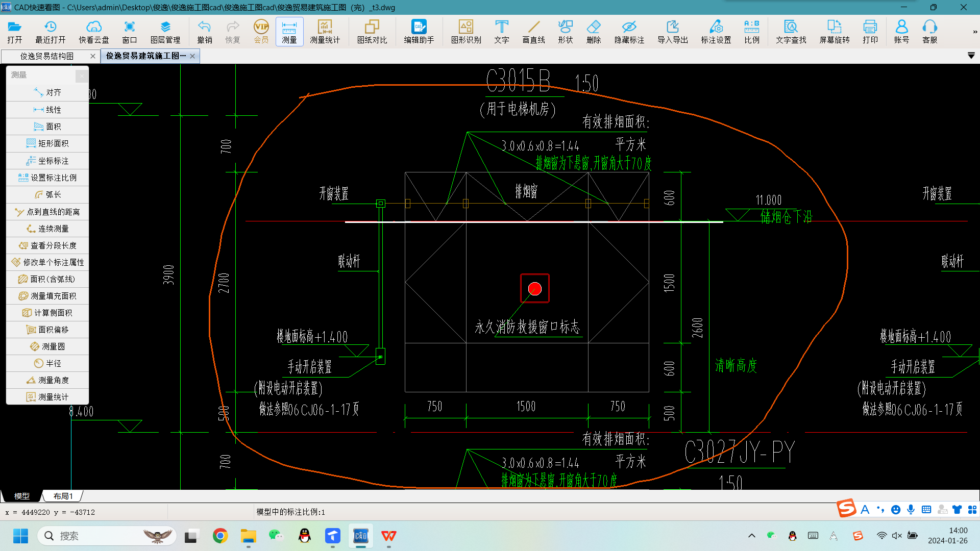Click the taskbar 搜索 search box
The height and width of the screenshot is (551, 980).
pos(107,536)
